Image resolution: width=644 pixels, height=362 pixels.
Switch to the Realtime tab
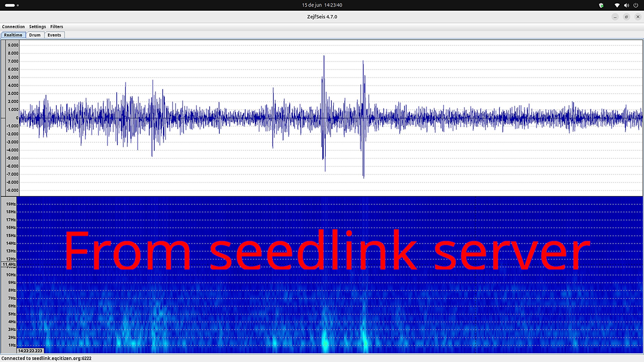coord(13,35)
